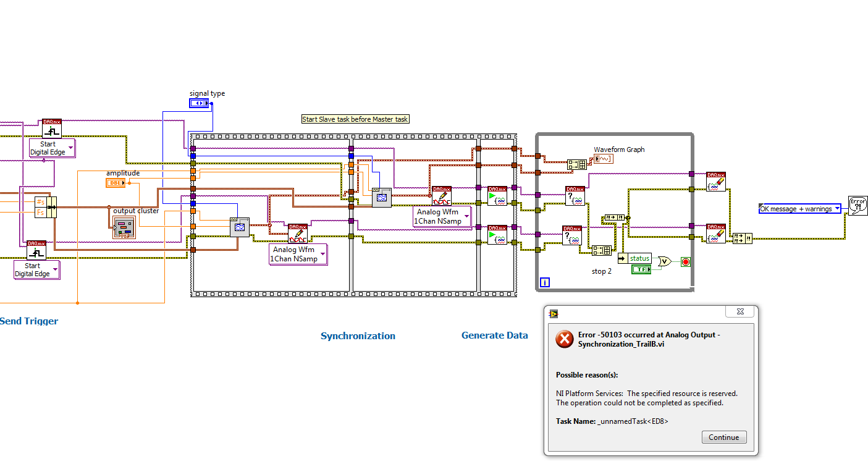Image resolution: width=868 pixels, height=464 pixels.
Task: Open the signal type enum selector
Action: pyautogui.click(x=200, y=103)
